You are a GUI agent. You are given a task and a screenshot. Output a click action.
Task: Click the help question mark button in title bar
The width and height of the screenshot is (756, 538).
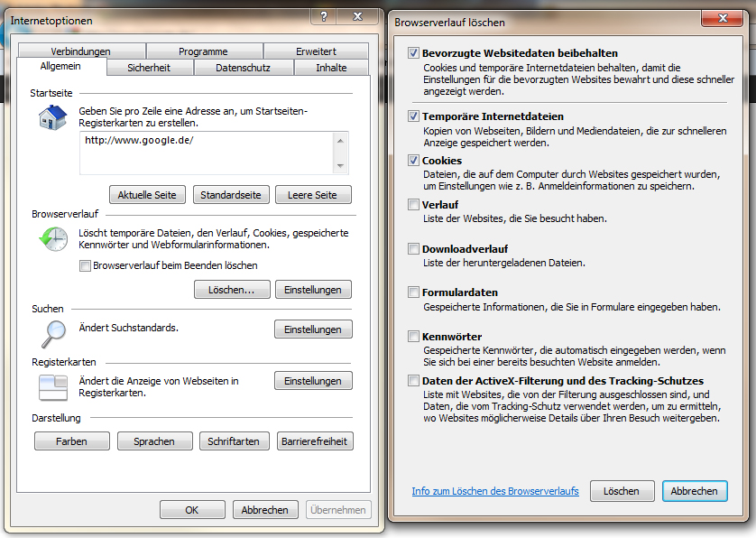324,17
